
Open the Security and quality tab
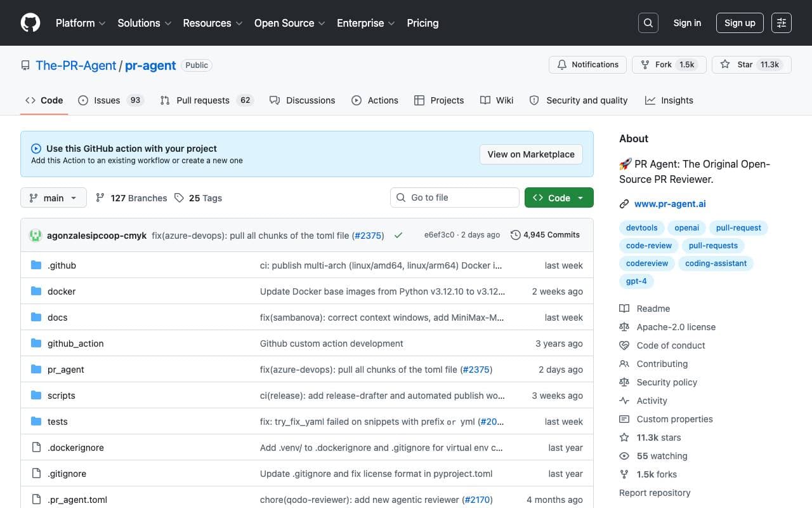coord(579,100)
